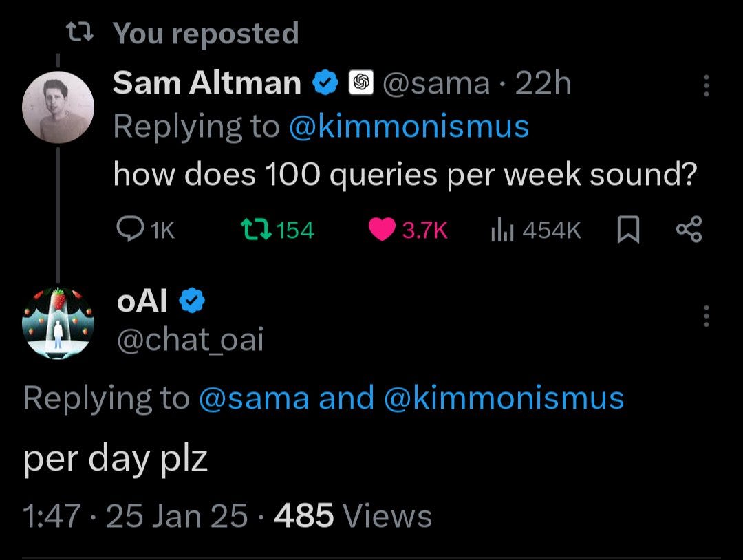Screen dimensions: 743x560
Task: Open three-dot menu on oAI's reply
Action: [x=705, y=316]
